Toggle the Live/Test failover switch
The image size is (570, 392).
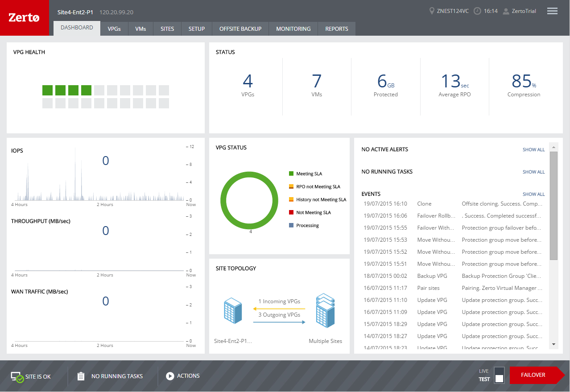click(x=499, y=375)
